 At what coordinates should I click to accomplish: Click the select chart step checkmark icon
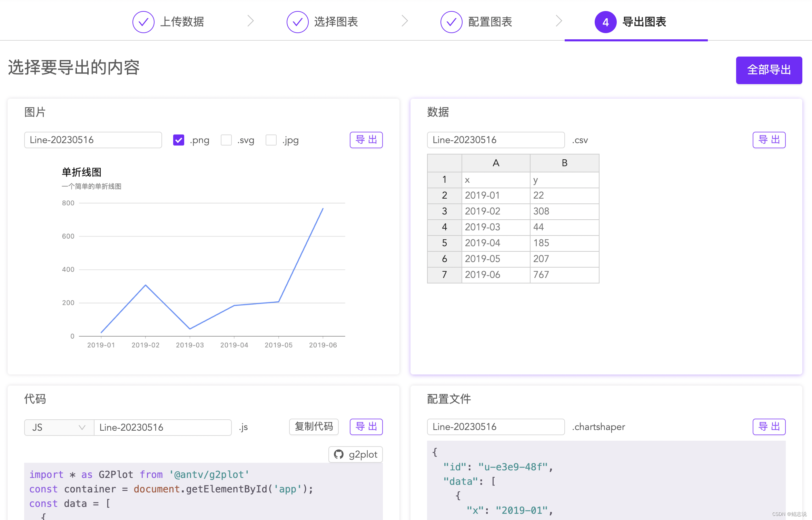click(297, 22)
